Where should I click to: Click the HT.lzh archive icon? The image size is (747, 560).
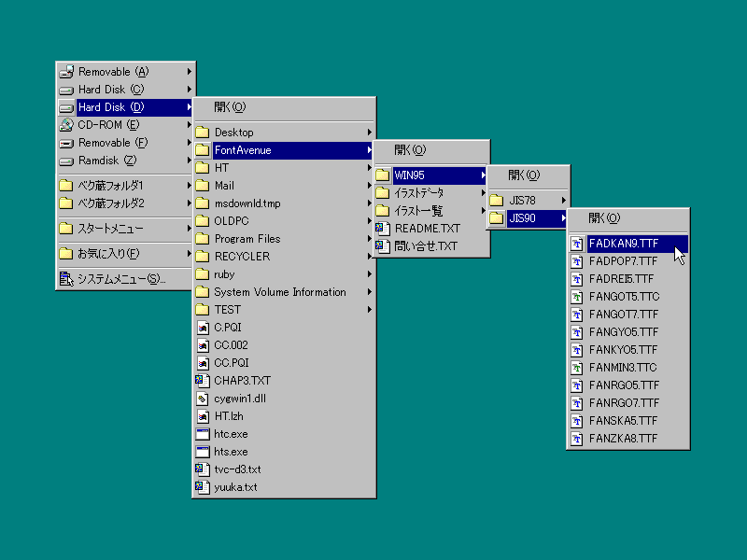203,416
